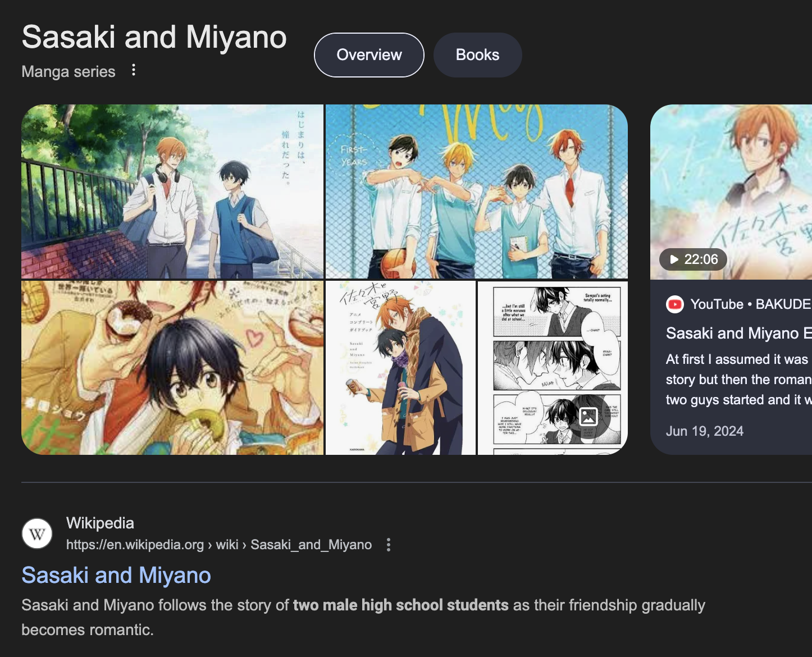Screen dimensions: 812x657
Task: Play the 22:06 video
Action: (x=693, y=259)
